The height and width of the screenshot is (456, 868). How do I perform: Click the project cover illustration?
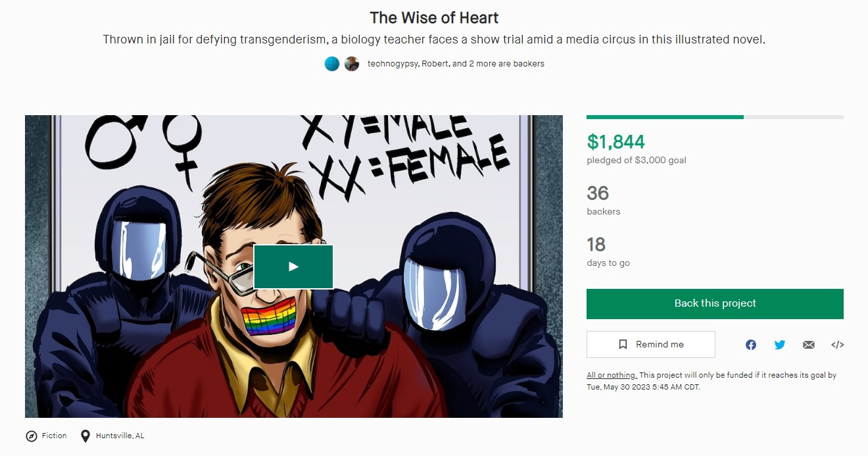(294, 266)
